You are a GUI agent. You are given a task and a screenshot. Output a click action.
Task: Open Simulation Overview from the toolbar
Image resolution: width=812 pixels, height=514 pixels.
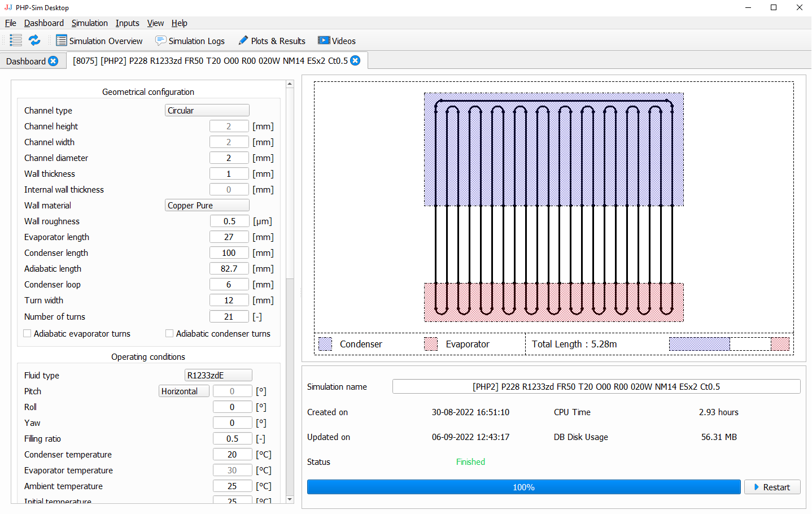pyautogui.click(x=99, y=41)
